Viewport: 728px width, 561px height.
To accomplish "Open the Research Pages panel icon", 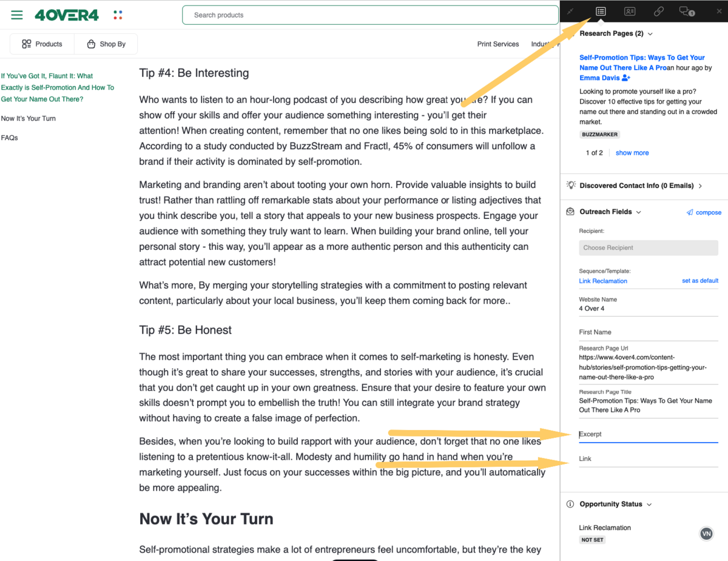I will click(600, 11).
